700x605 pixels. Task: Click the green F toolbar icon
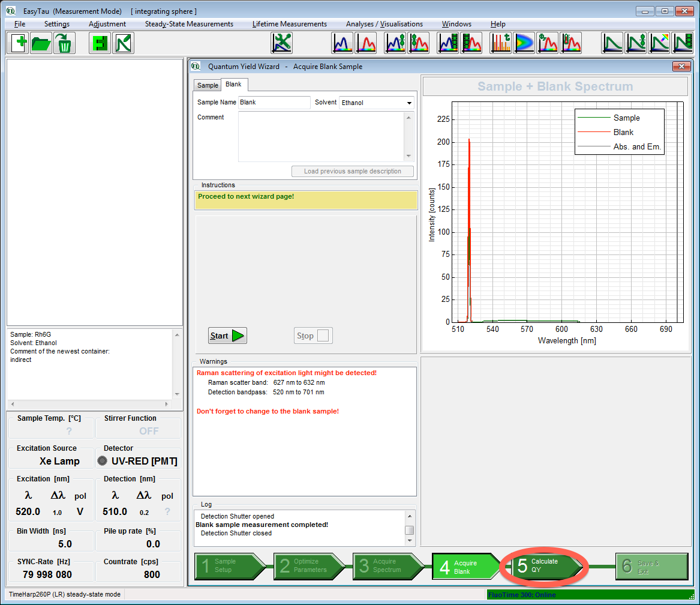[100, 43]
